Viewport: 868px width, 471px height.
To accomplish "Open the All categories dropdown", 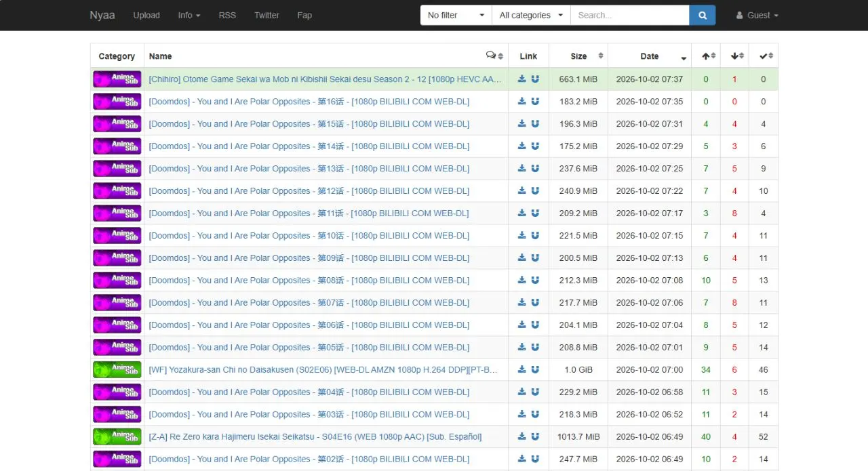I will (x=532, y=15).
